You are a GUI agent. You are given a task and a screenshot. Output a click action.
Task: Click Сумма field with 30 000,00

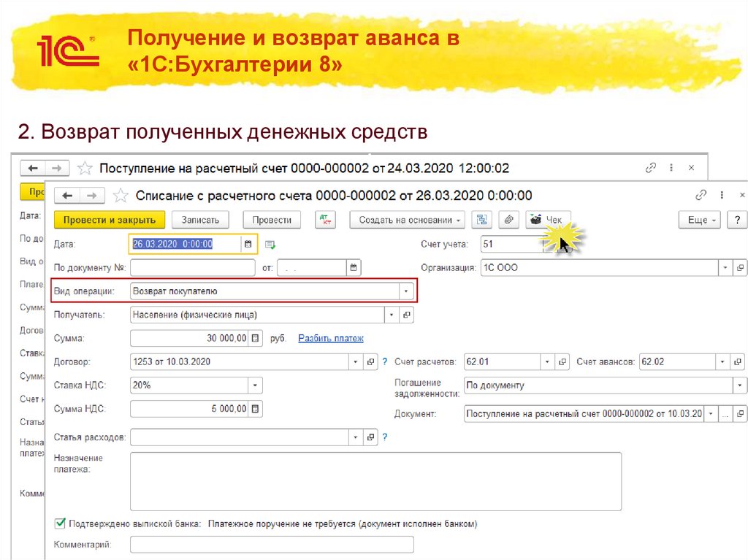point(189,338)
